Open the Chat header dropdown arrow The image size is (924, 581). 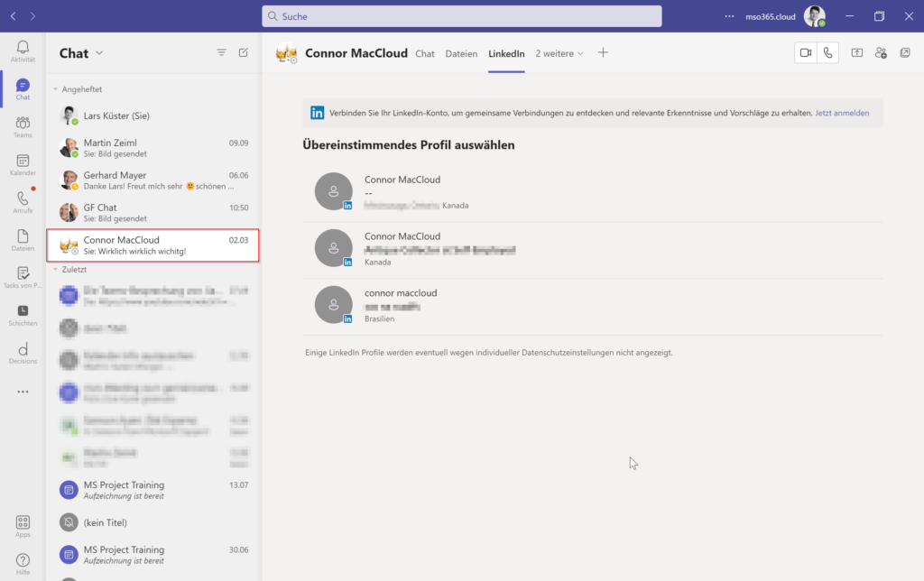coord(101,53)
